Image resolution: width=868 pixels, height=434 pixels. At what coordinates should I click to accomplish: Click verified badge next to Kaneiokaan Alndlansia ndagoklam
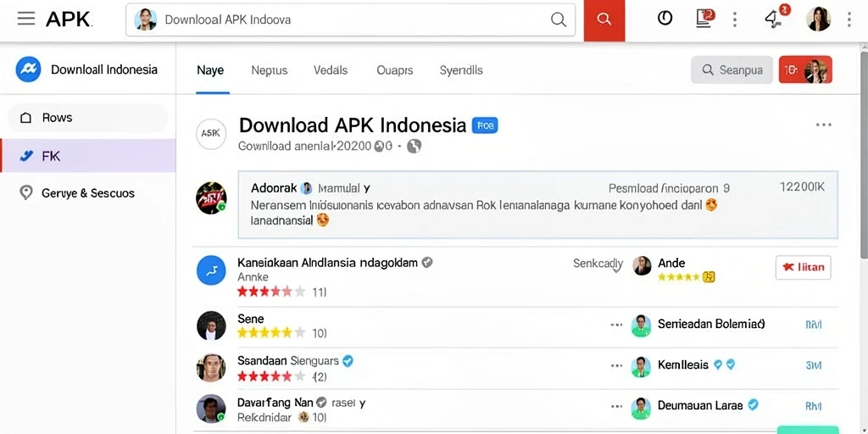pyautogui.click(x=427, y=263)
